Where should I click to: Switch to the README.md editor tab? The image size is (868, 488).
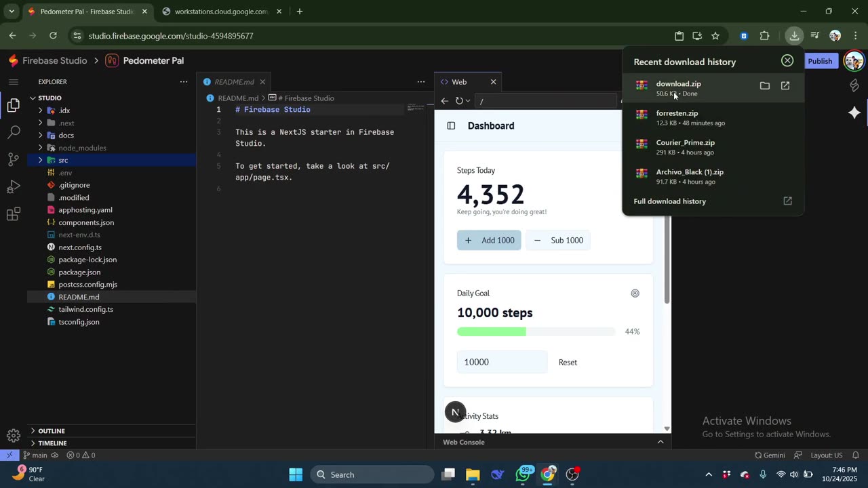[x=234, y=82]
